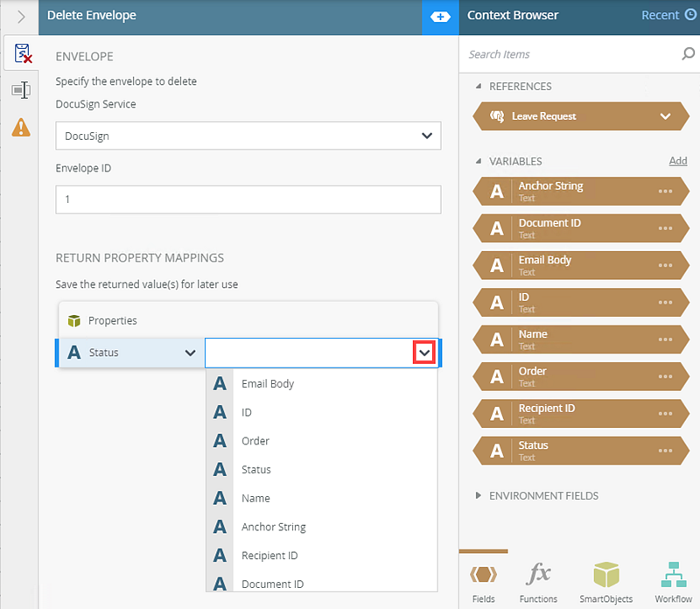Select the Fields tab
Screen dimensions: 700x609
pyautogui.click(x=483, y=580)
